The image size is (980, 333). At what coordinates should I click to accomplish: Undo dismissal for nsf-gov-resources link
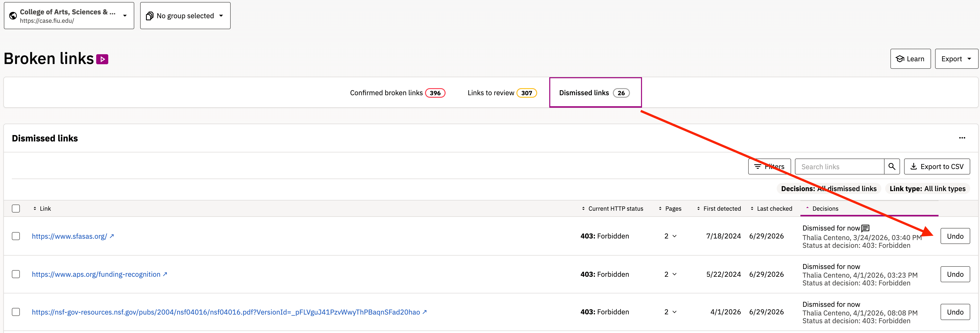tap(955, 312)
